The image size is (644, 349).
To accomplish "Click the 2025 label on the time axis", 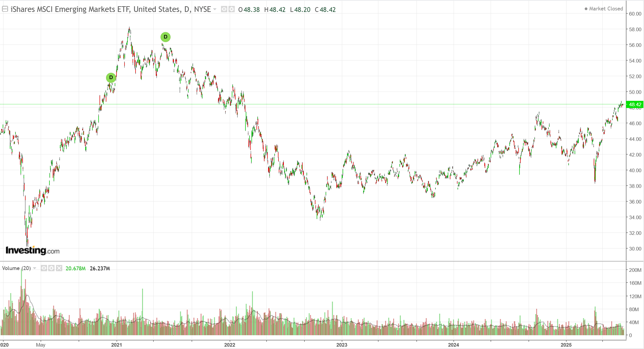I will tap(566, 345).
